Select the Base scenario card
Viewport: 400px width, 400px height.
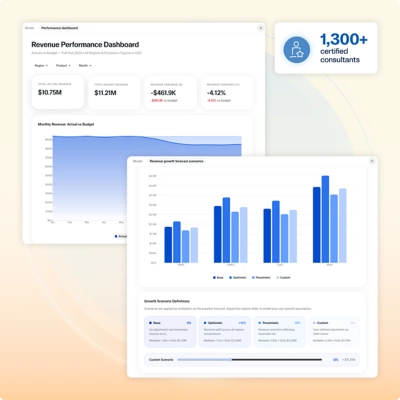(170, 332)
